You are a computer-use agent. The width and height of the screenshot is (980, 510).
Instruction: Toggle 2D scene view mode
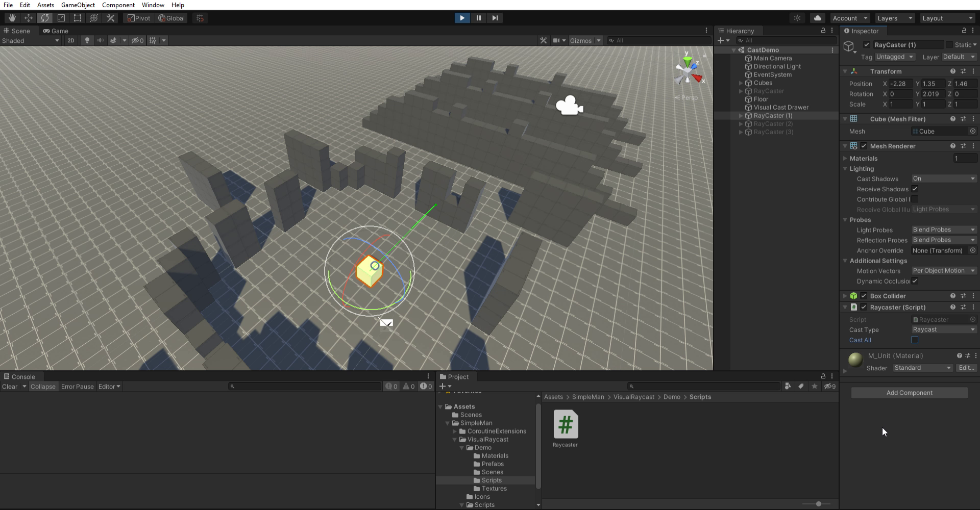click(71, 40)
